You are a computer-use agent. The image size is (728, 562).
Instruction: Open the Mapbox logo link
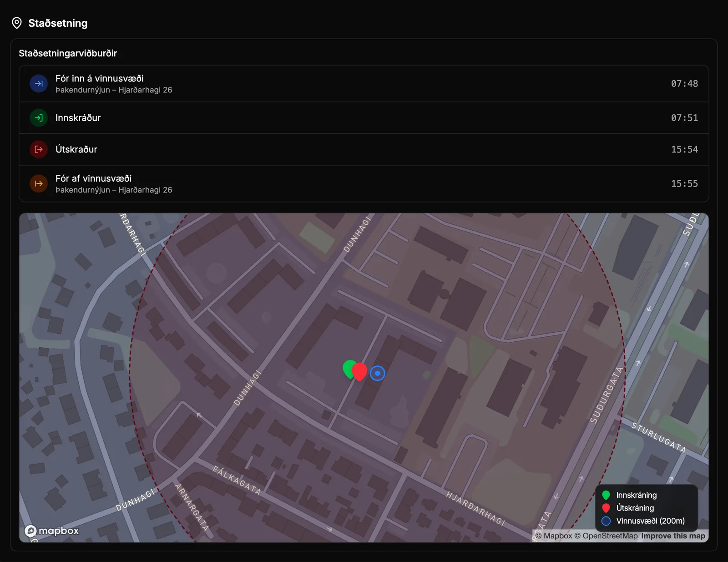pyautogui.click(x=51, y=531)
